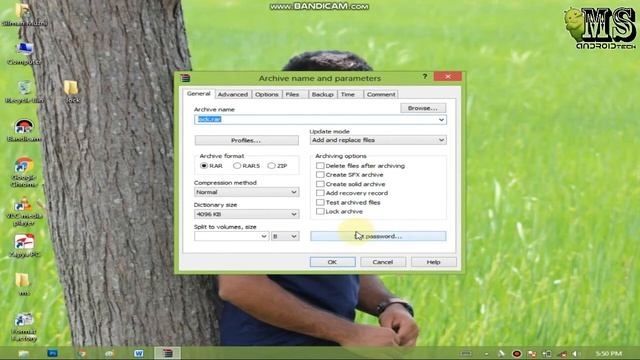Select the user folder icon above Computer
Image resolution: width=640 pixels, height=360 pixels.
(x=24, y=15)
